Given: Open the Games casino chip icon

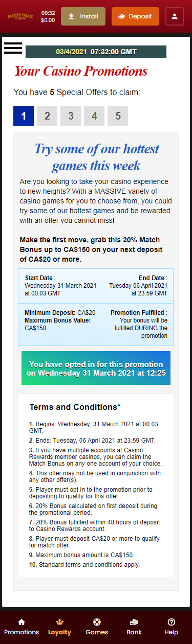Looking at the screenshot, I should click(x=97, y=622).
